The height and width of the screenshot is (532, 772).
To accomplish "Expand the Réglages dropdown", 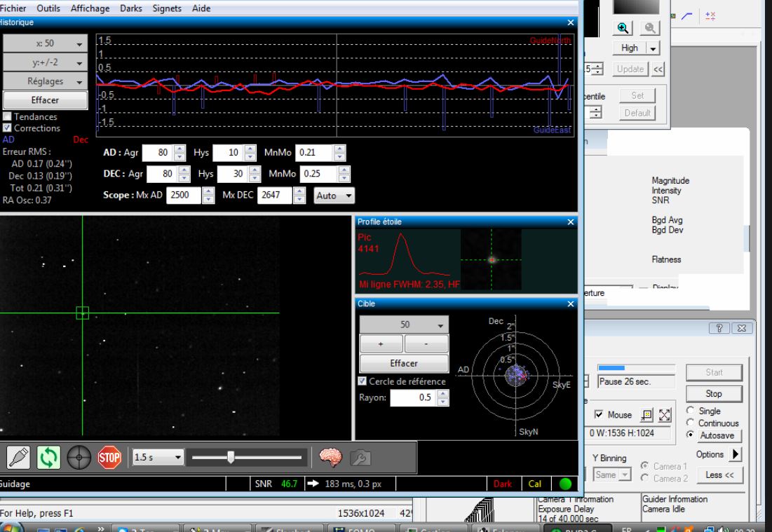I will coord(45,81).
